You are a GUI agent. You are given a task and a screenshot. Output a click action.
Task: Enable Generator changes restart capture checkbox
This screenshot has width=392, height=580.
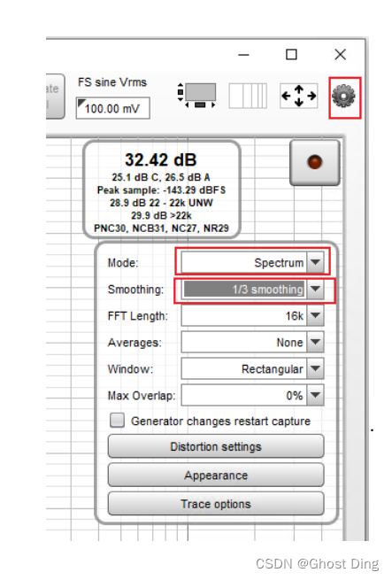117,421
